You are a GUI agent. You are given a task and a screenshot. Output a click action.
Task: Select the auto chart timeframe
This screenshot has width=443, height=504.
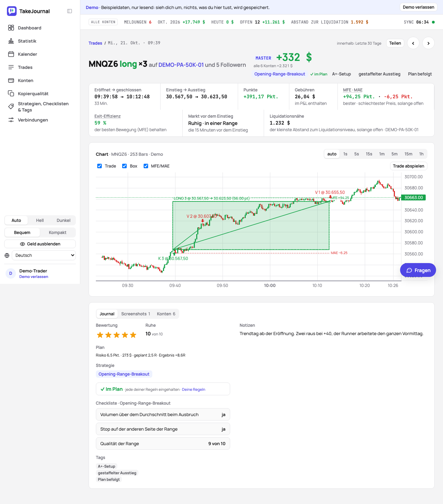(332, 154)
